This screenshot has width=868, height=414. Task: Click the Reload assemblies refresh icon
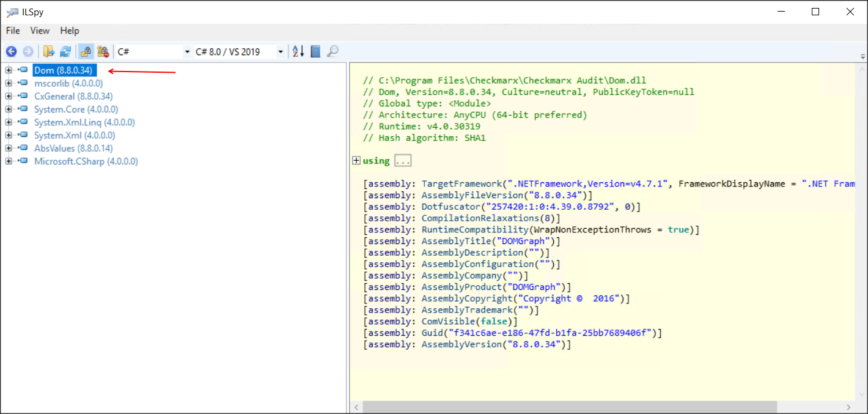tap(65, 52)
